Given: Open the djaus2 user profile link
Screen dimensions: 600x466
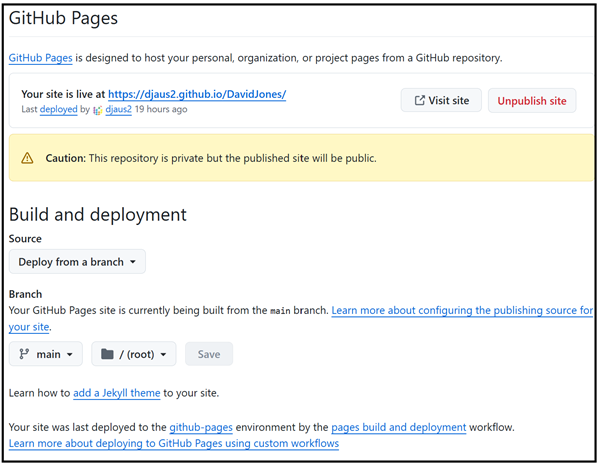Looking at the screenshot, I should (x=119, y=109).
